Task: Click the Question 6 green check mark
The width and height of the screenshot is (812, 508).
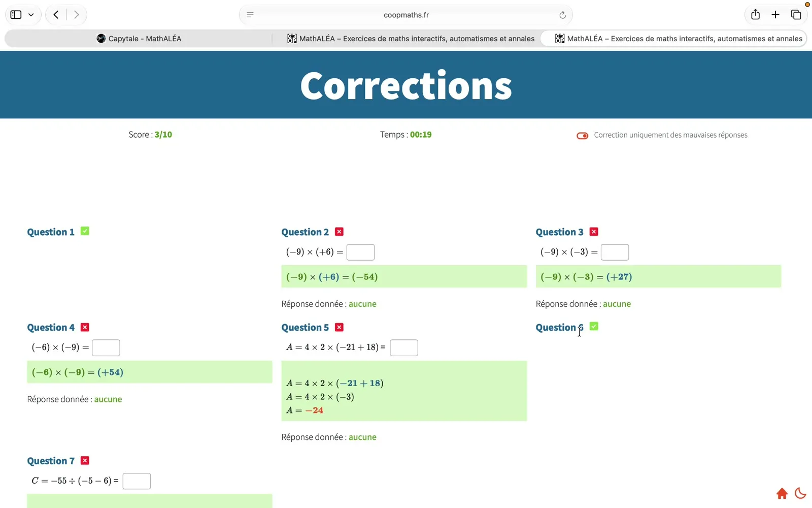Action: (x=594, y=327)
